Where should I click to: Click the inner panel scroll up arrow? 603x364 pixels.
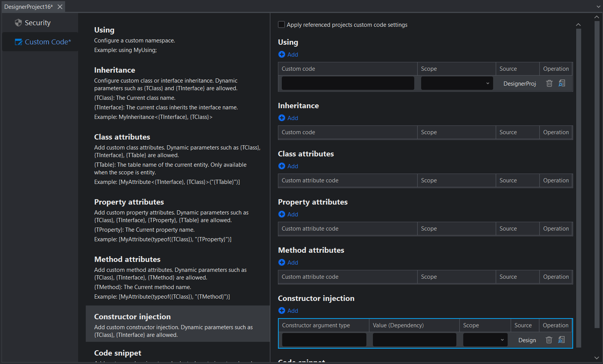(578, 25)
